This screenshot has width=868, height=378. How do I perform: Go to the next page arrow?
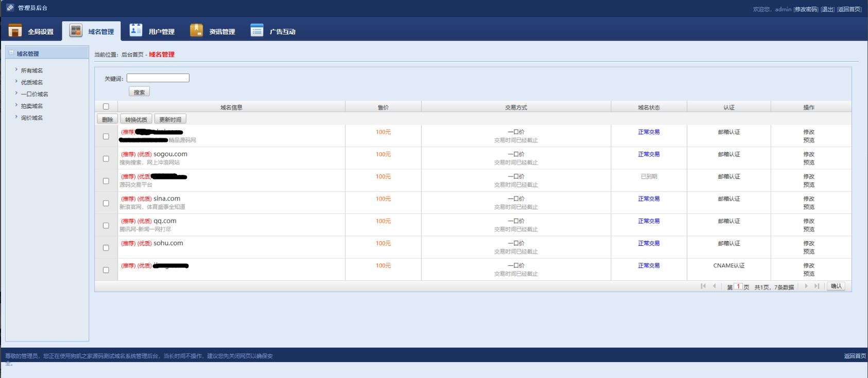point(806,286)
